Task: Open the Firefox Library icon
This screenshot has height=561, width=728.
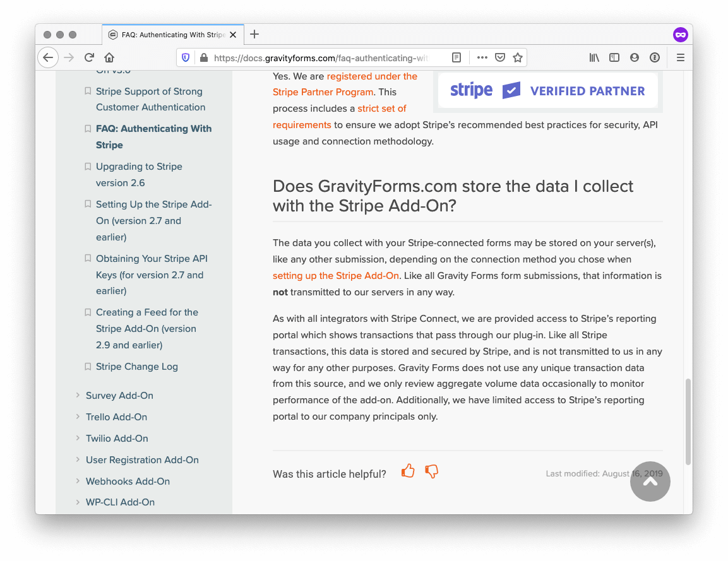Action: [594, 57]
